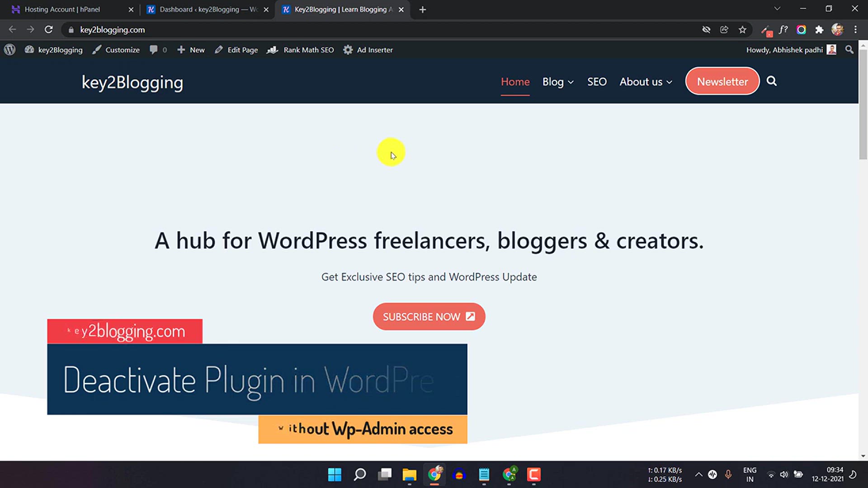The width and height of the screenshot is (868, 488).
Task: Click the volume icon in system tray
Action: [x=784, y=474]
